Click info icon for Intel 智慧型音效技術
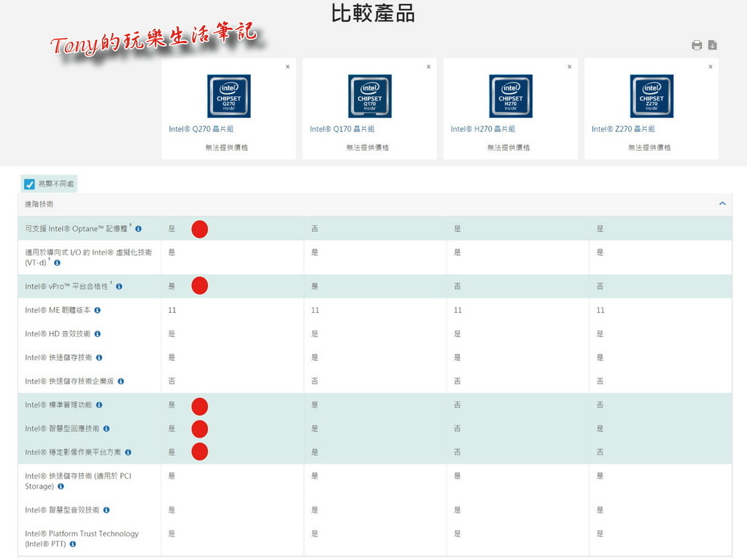Viewport: 747px width, 560px height. (107, 510)
